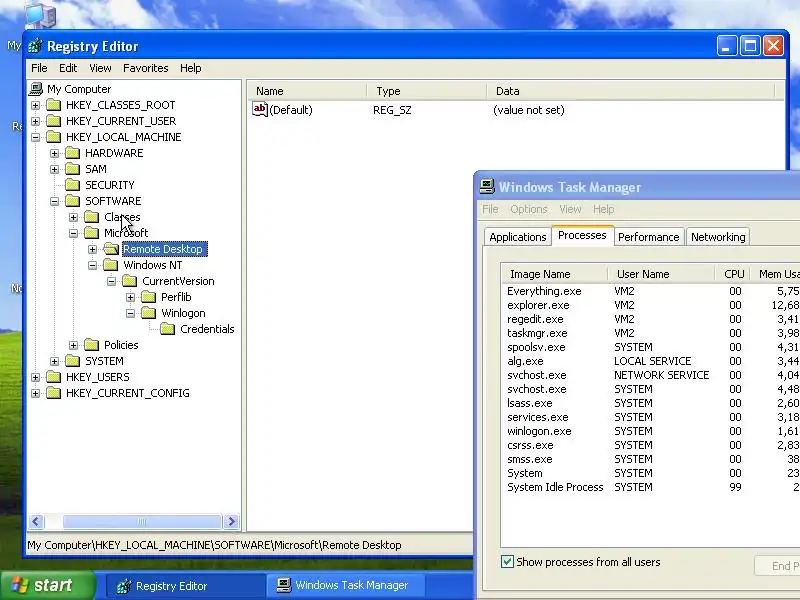This screenshot has height=600, width=800.
Task: Sort processes by CPU column
Action: coord(732,274)
